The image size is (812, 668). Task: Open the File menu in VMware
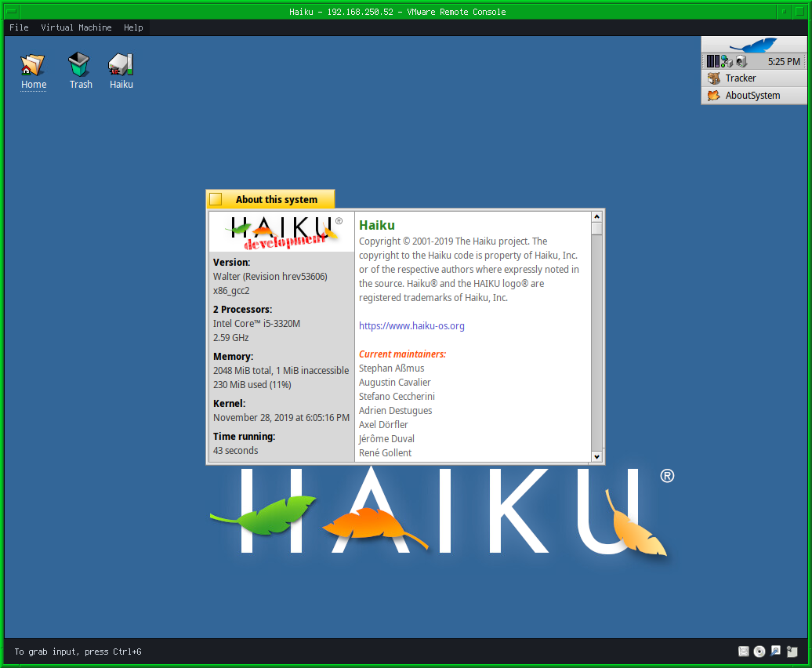click(x=18, y=27)
